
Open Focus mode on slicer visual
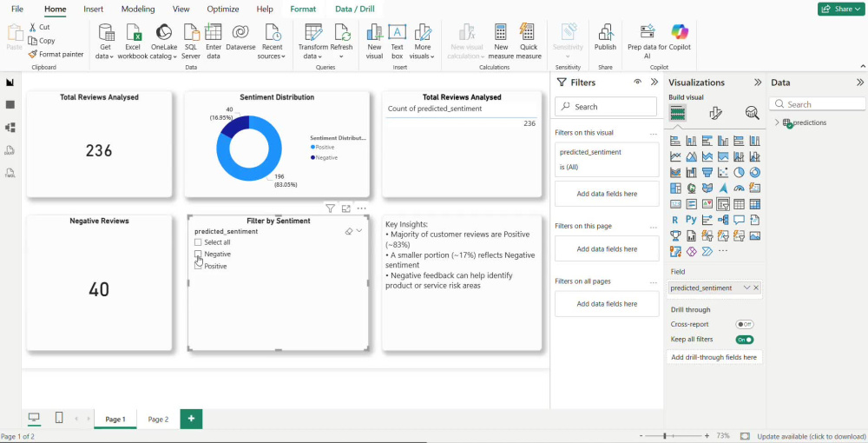(x=346, y=208)
